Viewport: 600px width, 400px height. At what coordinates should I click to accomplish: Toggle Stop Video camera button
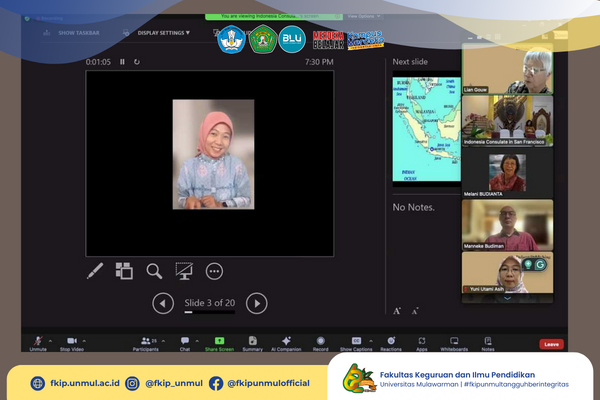[70, 342]
